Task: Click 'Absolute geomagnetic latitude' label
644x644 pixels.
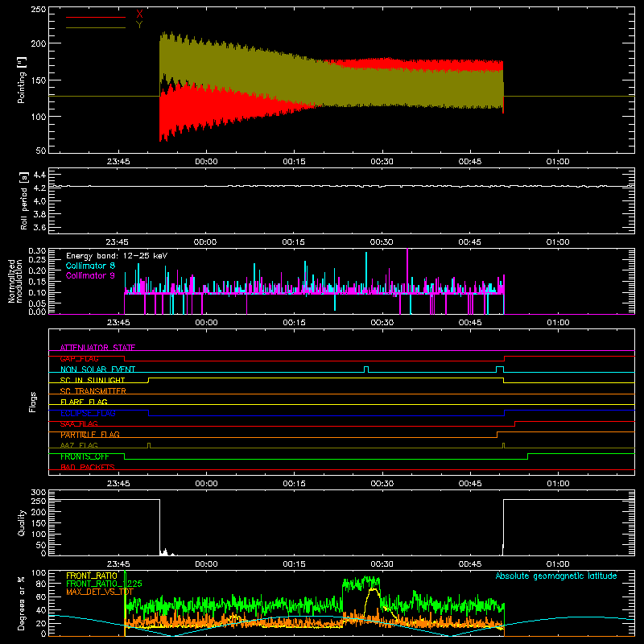Action: point(556,576)
